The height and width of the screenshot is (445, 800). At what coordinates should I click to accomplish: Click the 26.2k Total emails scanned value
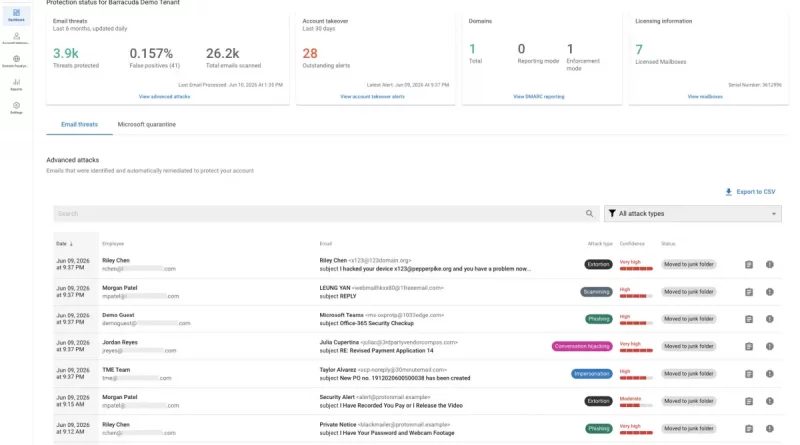point(222,53)
